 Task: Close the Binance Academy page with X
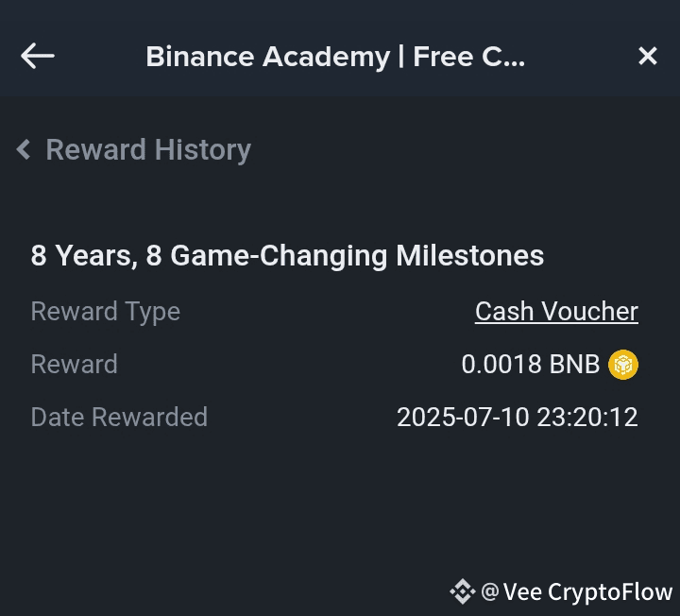coord(647,57)
